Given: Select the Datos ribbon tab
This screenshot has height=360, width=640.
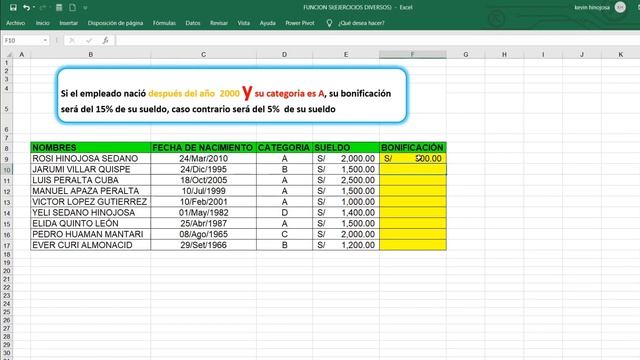Looking at the screenshot, I should tap(193, 23).
